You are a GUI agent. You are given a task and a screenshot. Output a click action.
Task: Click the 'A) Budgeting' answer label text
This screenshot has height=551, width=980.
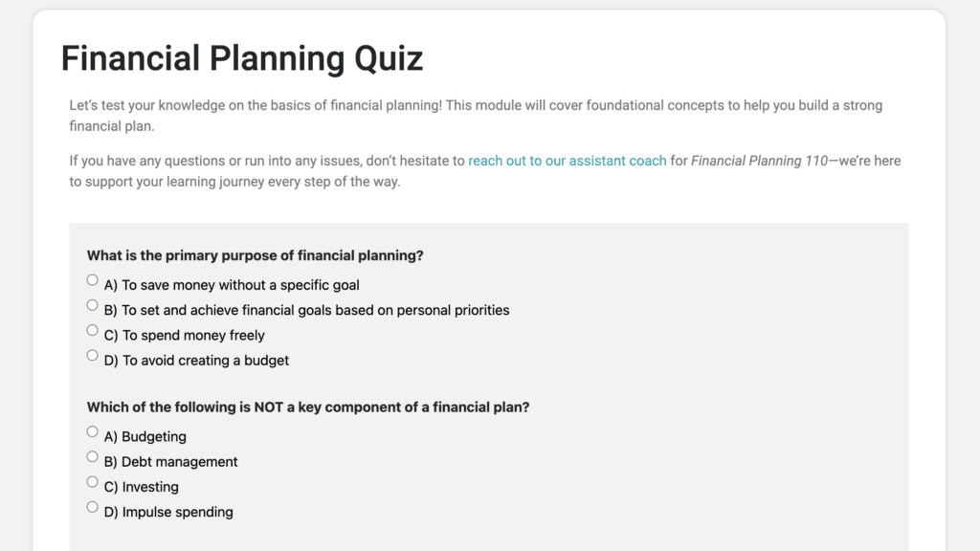click(145, 437)
